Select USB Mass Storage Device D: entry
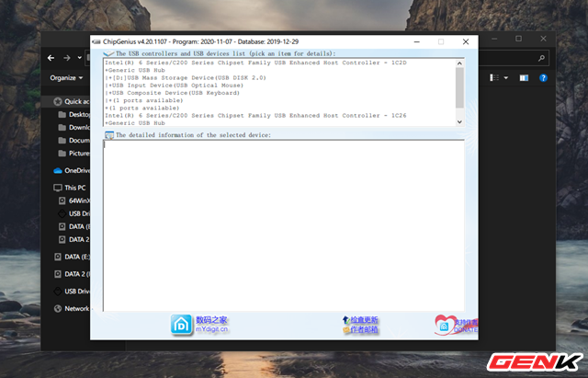Screen dimensions: 588x378 (186, 77)
